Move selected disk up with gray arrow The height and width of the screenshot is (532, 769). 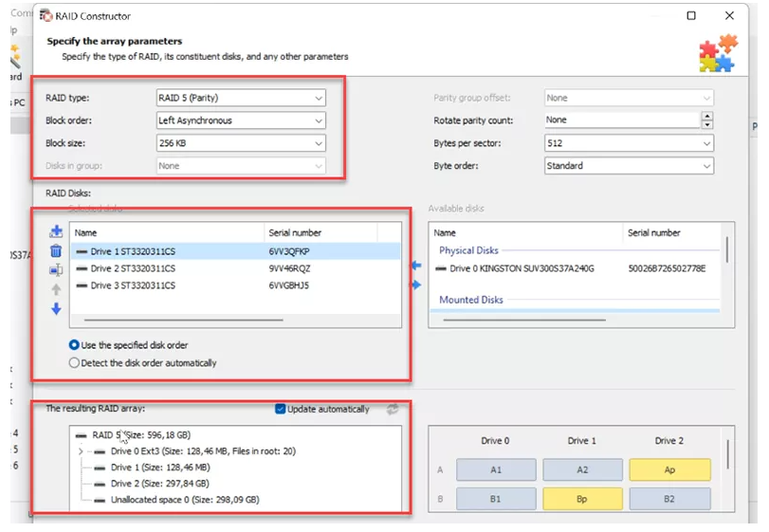56,289
